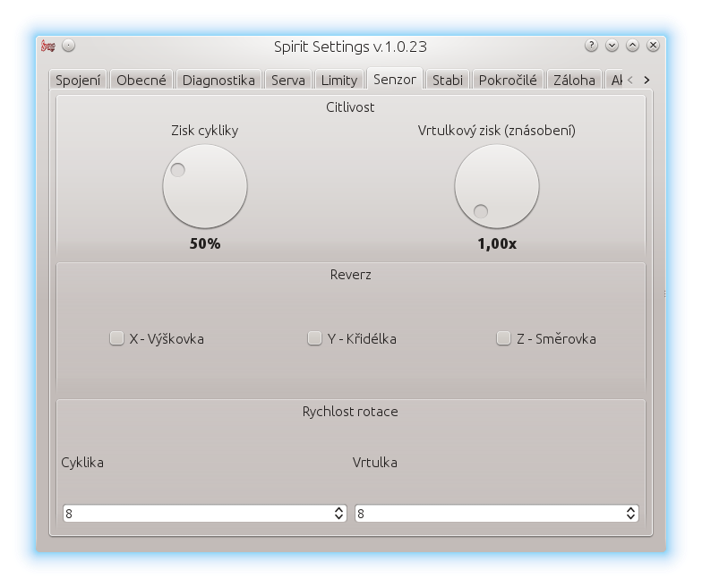Open the Záloha tab
The height and width of the screenshot is (588, 702).
tap(574, 80)
